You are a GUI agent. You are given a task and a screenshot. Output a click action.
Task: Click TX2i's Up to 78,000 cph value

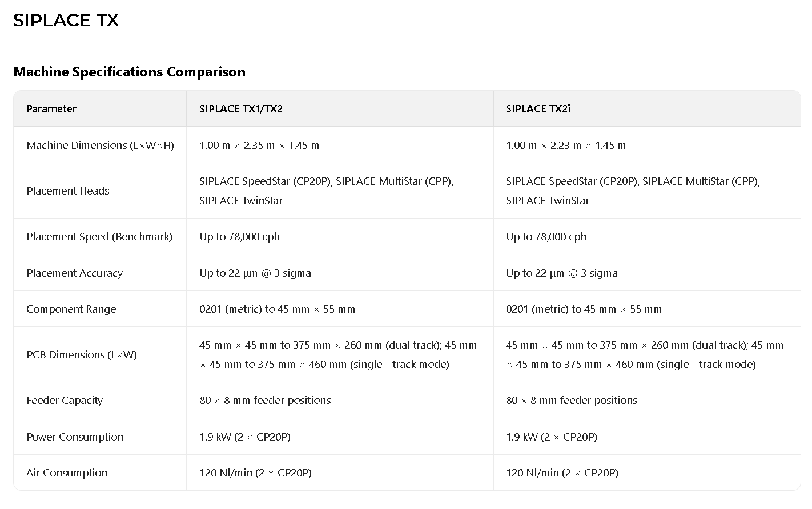click(x=546, y=237)
